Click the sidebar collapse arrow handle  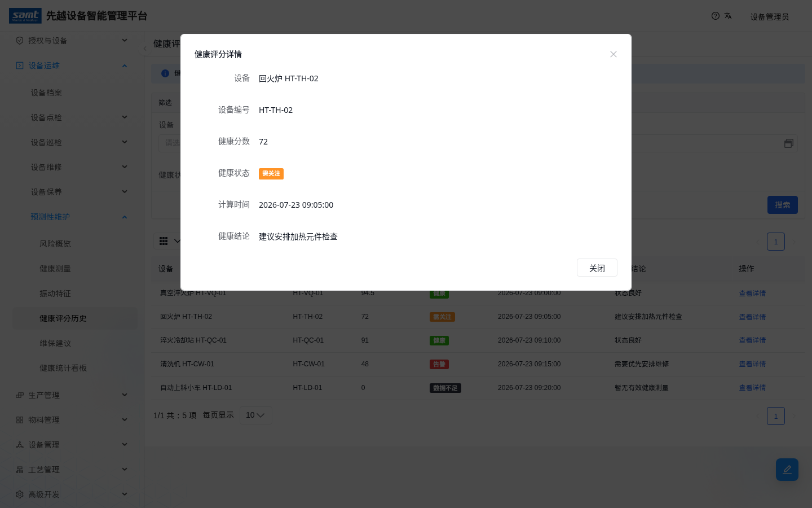coord(145,49)
